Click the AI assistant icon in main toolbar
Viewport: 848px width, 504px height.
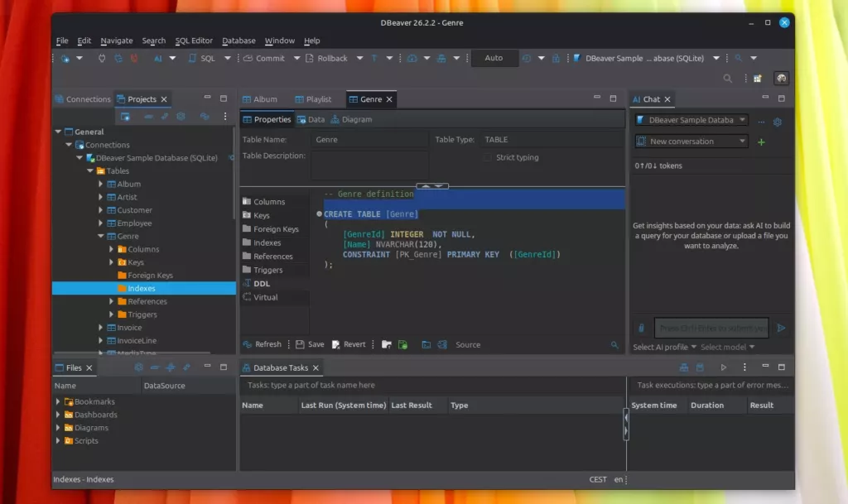158,58
